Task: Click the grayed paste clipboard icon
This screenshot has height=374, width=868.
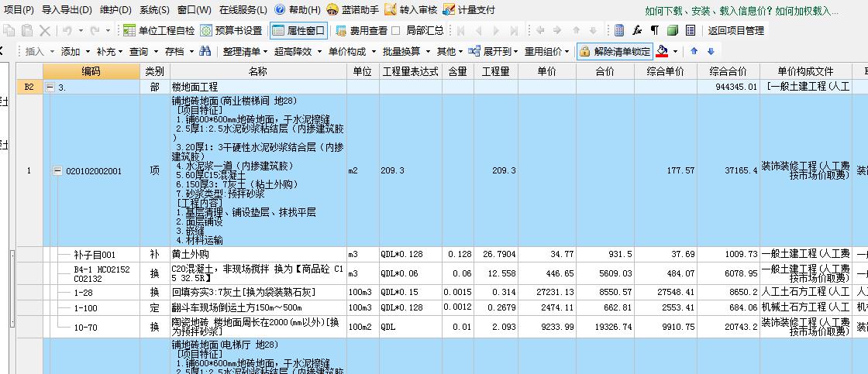Action: (x=26, y=30)
